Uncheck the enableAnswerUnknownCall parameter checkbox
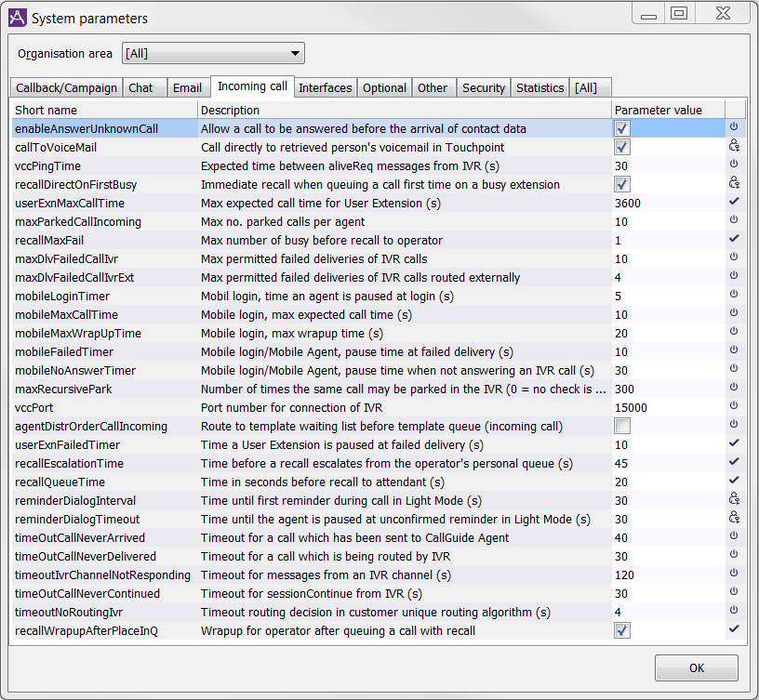This screenshot has height=700, width=759. click(x=622, y=128)
